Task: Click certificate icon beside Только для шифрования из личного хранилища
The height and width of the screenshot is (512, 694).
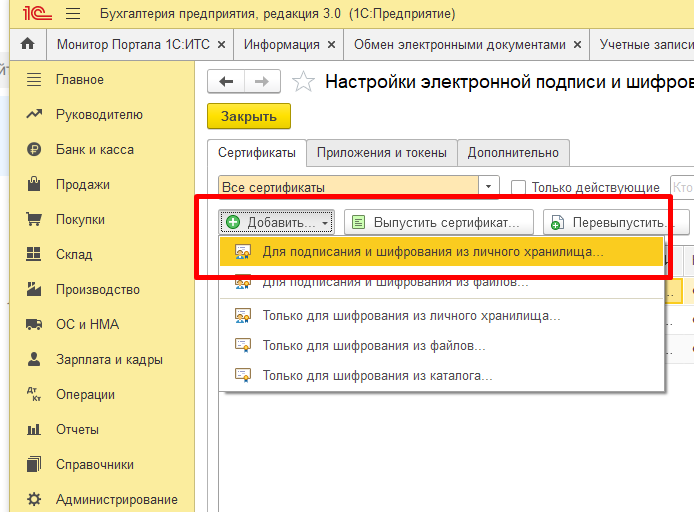Action: 243,316
